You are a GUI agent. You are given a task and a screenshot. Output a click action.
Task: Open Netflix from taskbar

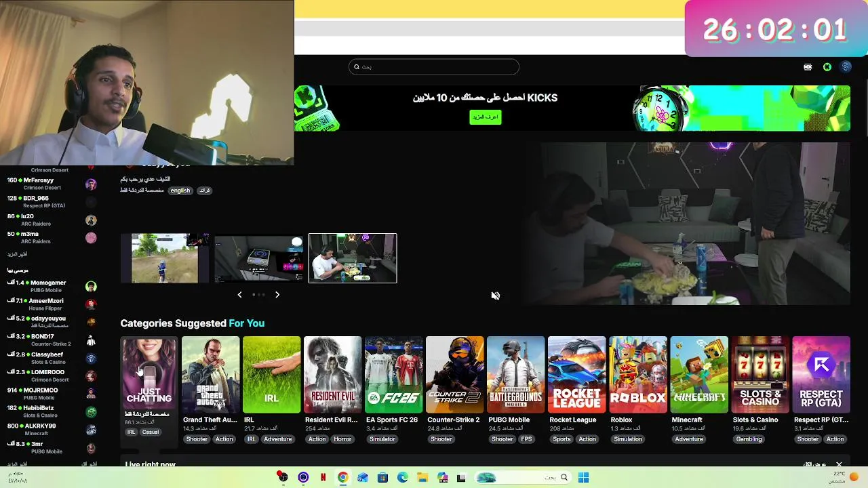(323, 478)
